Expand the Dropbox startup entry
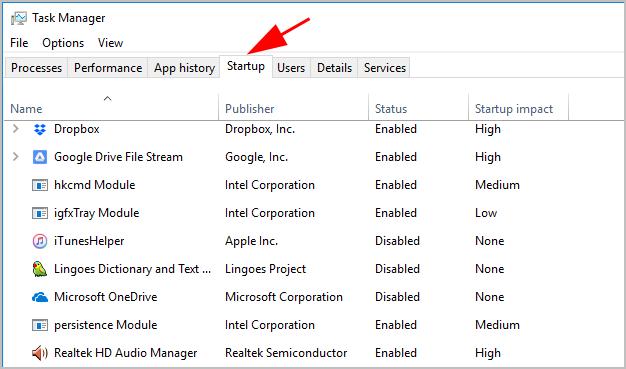 [x=16, y=129]
